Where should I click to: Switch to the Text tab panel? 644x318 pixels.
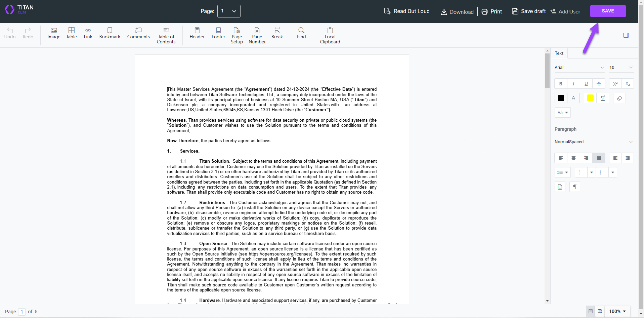[559, 53]
